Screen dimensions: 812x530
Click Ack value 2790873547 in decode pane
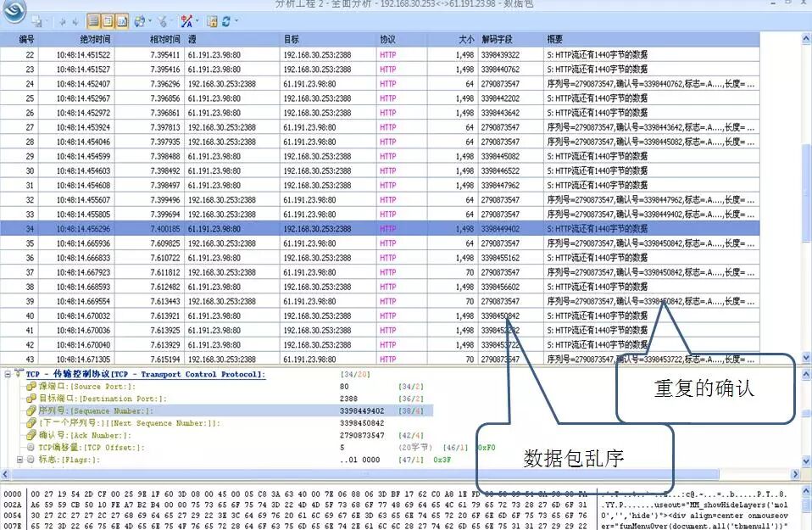362,435
